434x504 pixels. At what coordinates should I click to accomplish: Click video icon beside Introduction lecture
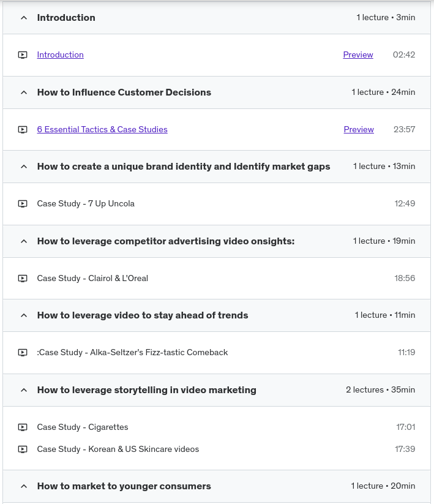click(x=23, y=55)
